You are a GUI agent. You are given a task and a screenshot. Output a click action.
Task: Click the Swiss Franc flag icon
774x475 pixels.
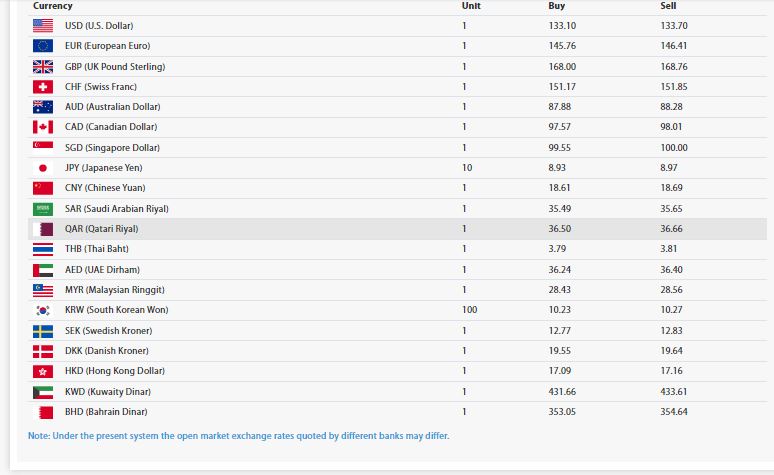pyautogui.click(x=43, y=86)
